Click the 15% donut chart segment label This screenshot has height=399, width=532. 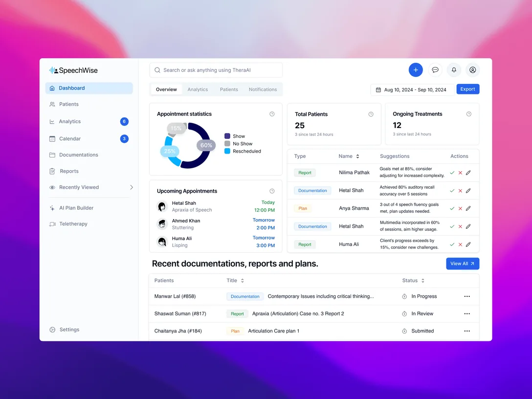176,128
